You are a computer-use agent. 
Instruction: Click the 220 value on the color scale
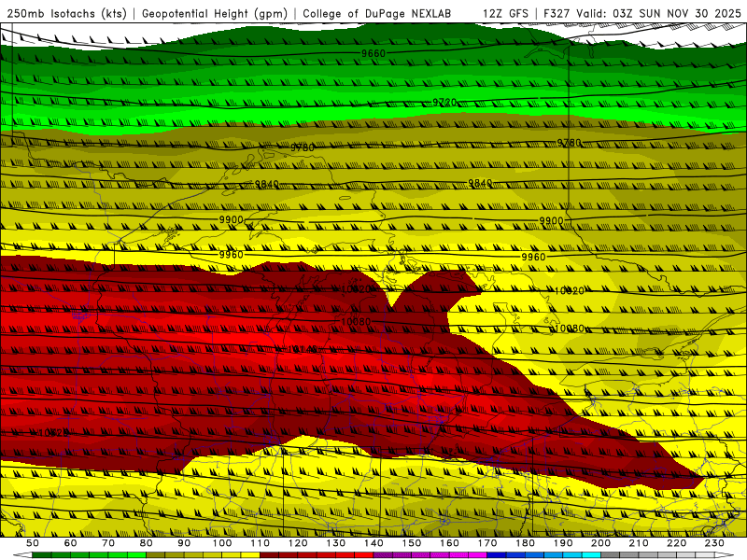point(676,543)
